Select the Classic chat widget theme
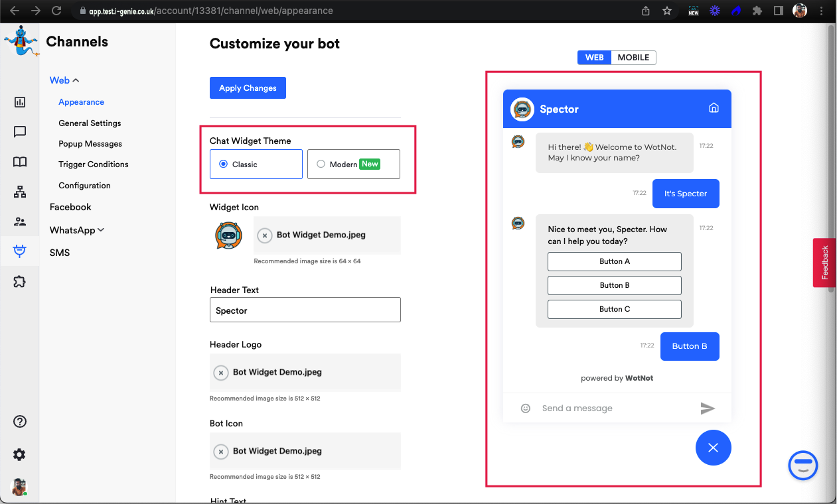The image size is (837, 504). point(223,164)
